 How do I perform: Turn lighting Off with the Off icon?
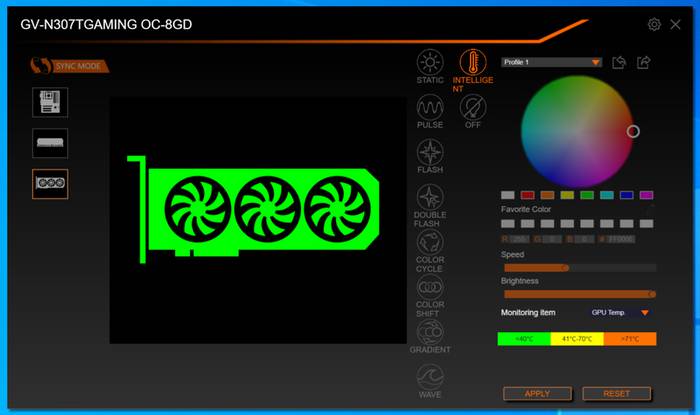point(473,112)
